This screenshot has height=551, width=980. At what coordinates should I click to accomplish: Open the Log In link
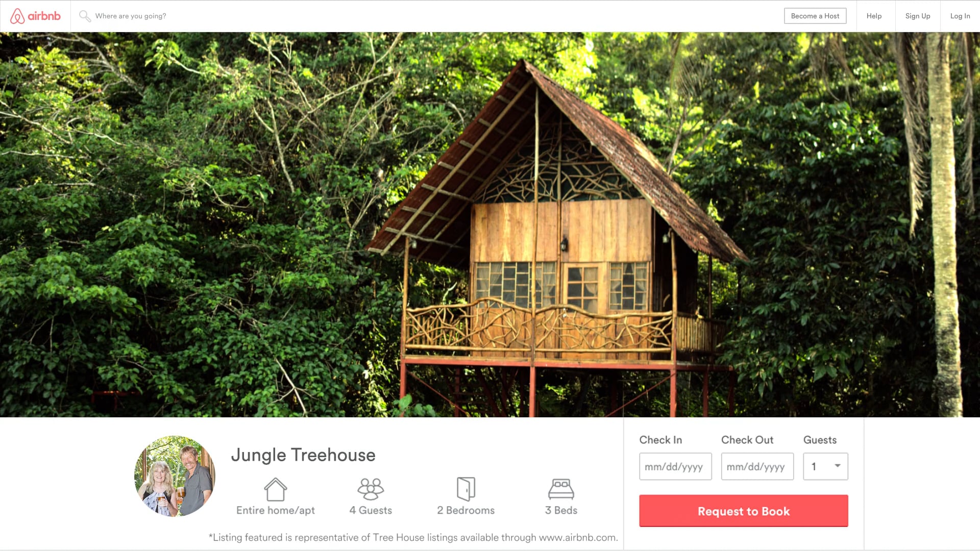coord(960,16)
